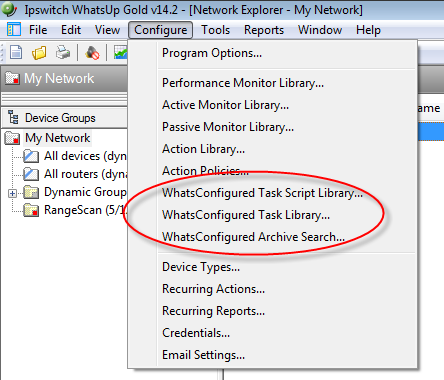Viewport: 444px width, 380px height.
Task: Open the Help menu
Action: pyautogui.click(x=368, y=30)
